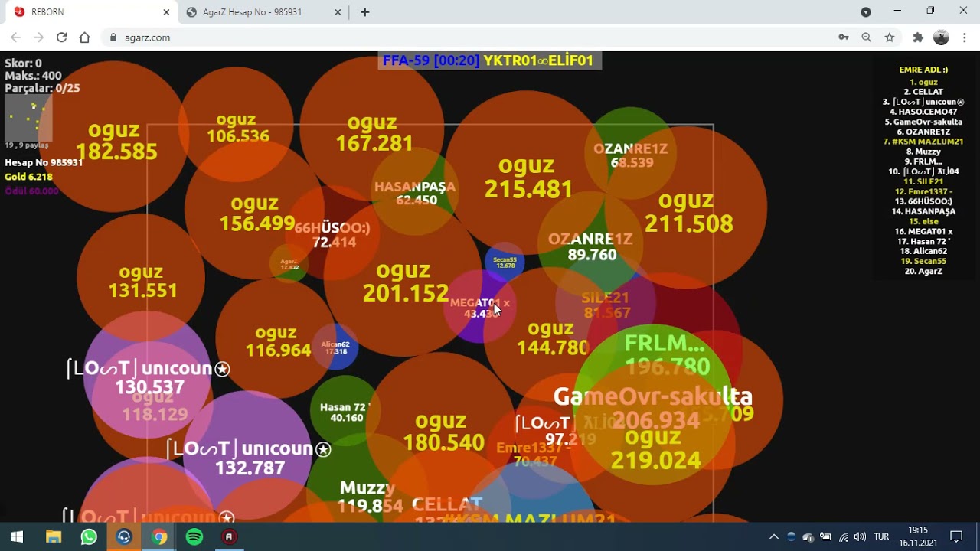Click the HASANPAŞA 62.450 cell
This screenshot has width=980, height=551.
[x=416, y=193]
